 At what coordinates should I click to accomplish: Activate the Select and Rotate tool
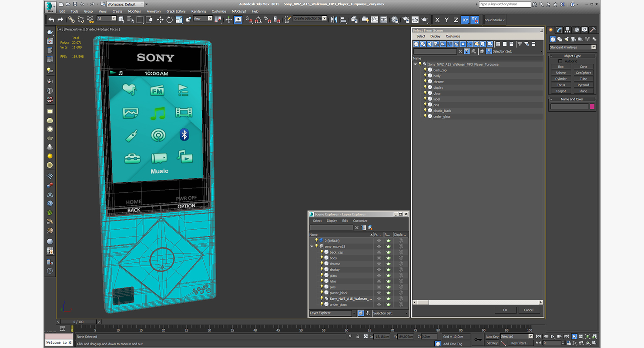(169, 20)
